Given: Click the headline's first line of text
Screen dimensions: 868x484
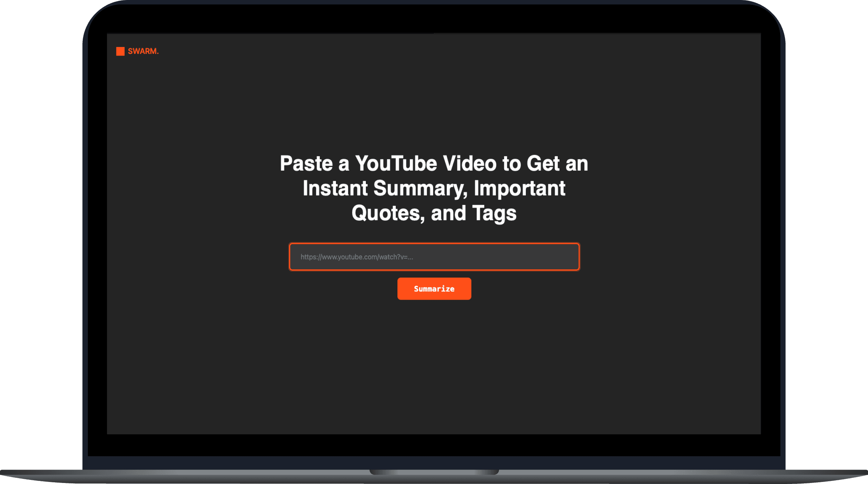Looking at the screenshot, I should [x=434, y=163].
